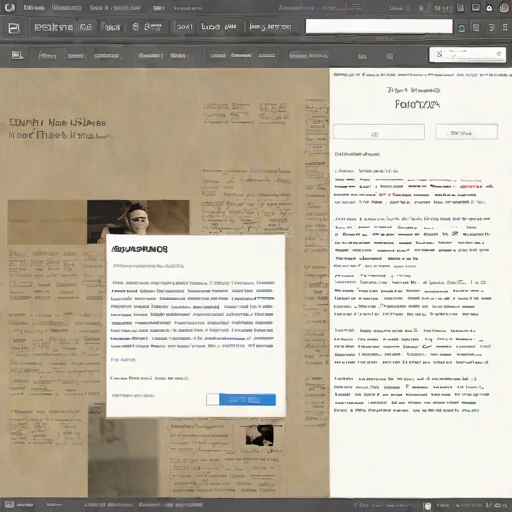Click the circular logo icon in the top-left corner
This screenshot has height=512, width=512.
click(9, 7)
